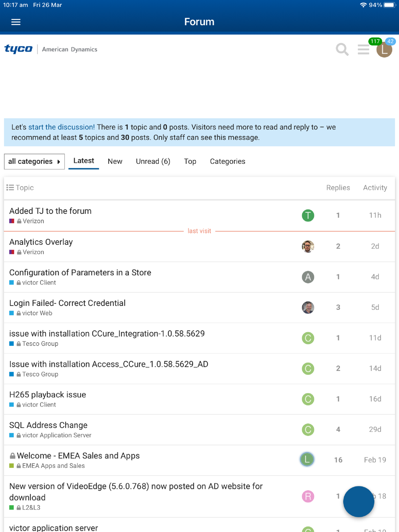
Task: Expand the all categories dropdown
Action: coord(34,162)
